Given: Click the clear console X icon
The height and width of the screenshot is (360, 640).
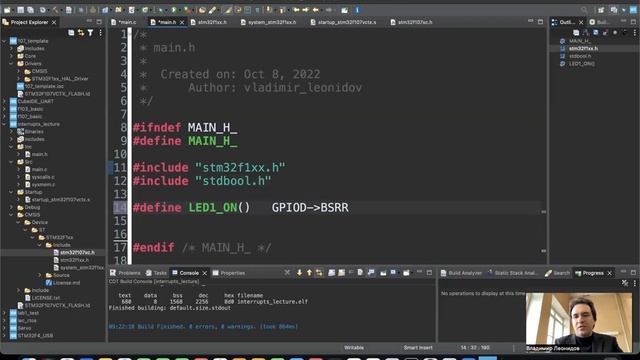Looking at the screenshot, I should [x=287, y=273].
